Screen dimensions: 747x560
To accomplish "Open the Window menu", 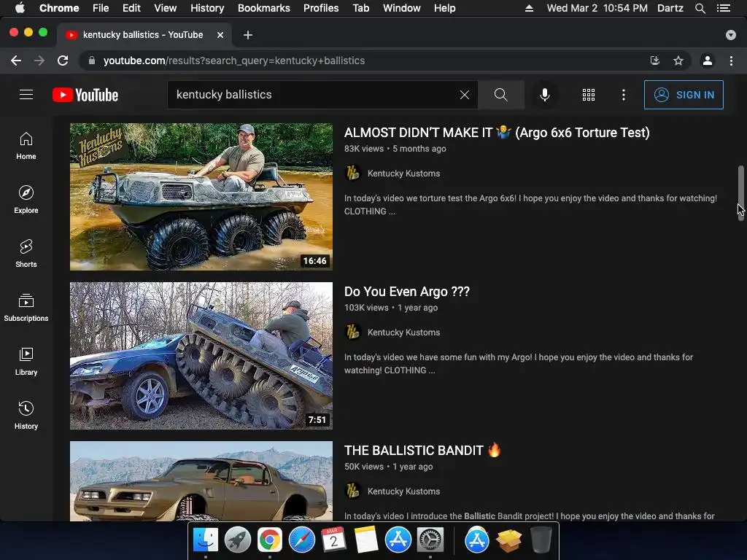I will [402, 8].
